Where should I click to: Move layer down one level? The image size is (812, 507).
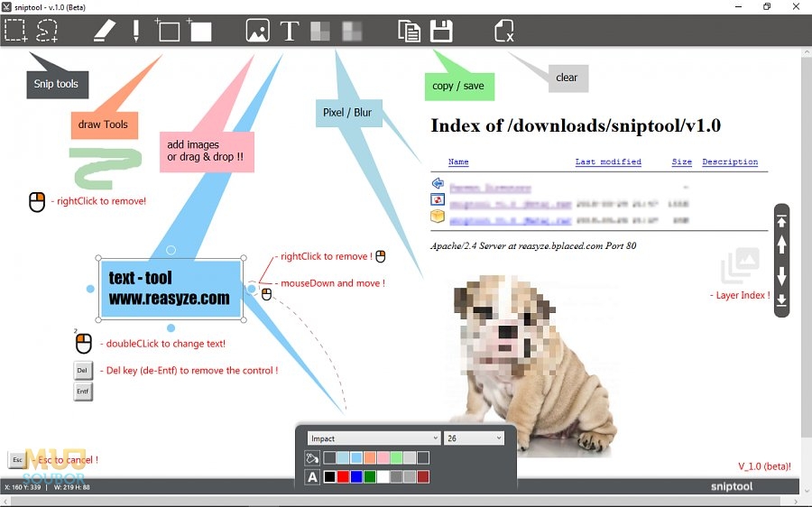(781, 276)
